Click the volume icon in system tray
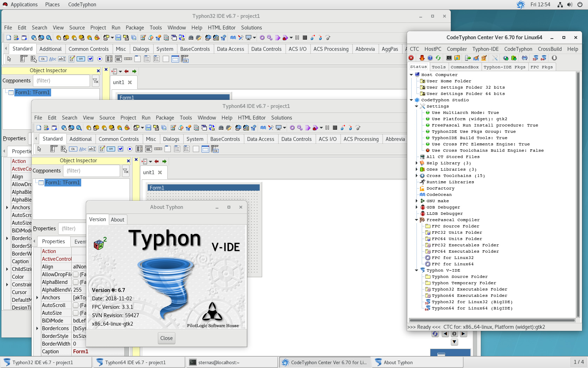This screenshot has width=588, height=368. [x=570, y=5]
